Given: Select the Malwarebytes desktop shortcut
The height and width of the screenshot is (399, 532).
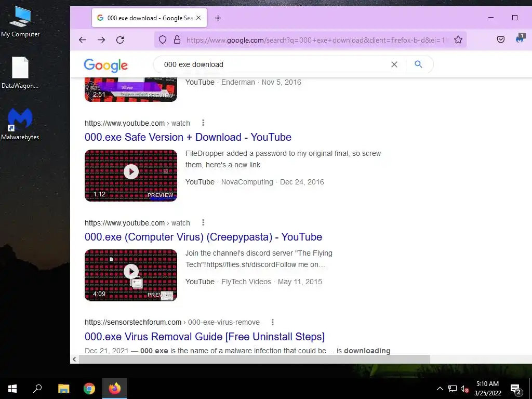Looking at the screenshot, I should 20,125.
